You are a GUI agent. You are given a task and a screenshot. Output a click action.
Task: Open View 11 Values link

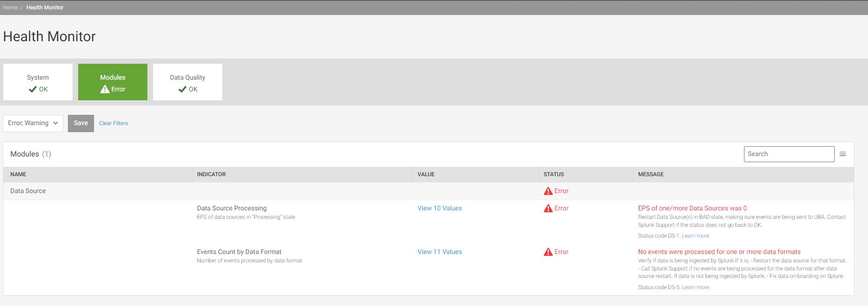click(x=439, y=252)
